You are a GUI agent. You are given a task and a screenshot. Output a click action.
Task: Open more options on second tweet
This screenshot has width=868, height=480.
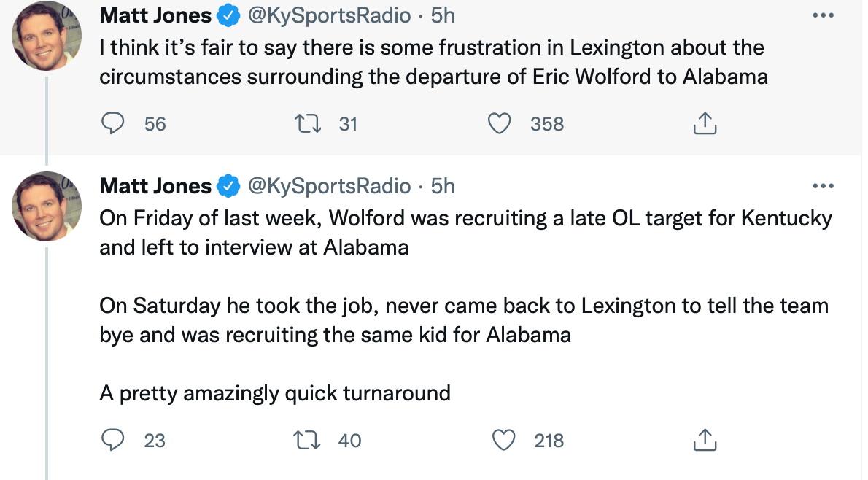[x=822, y=187]
